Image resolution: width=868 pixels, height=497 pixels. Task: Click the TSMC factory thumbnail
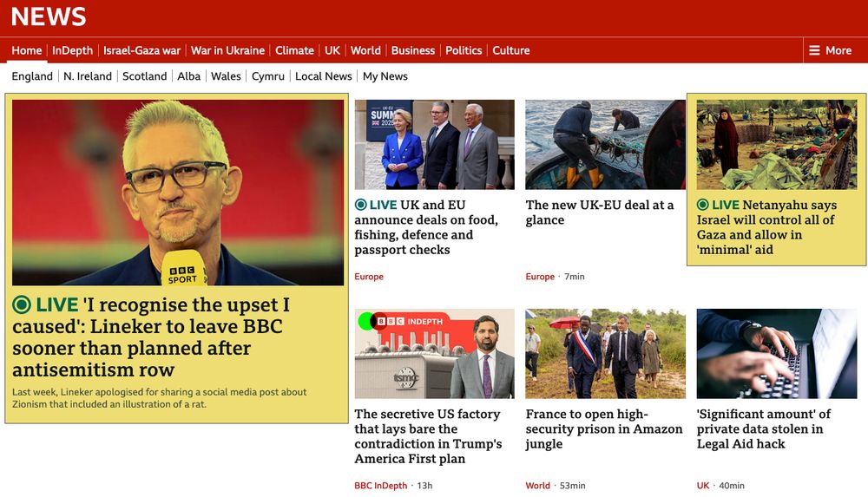[x=435, y=354]
